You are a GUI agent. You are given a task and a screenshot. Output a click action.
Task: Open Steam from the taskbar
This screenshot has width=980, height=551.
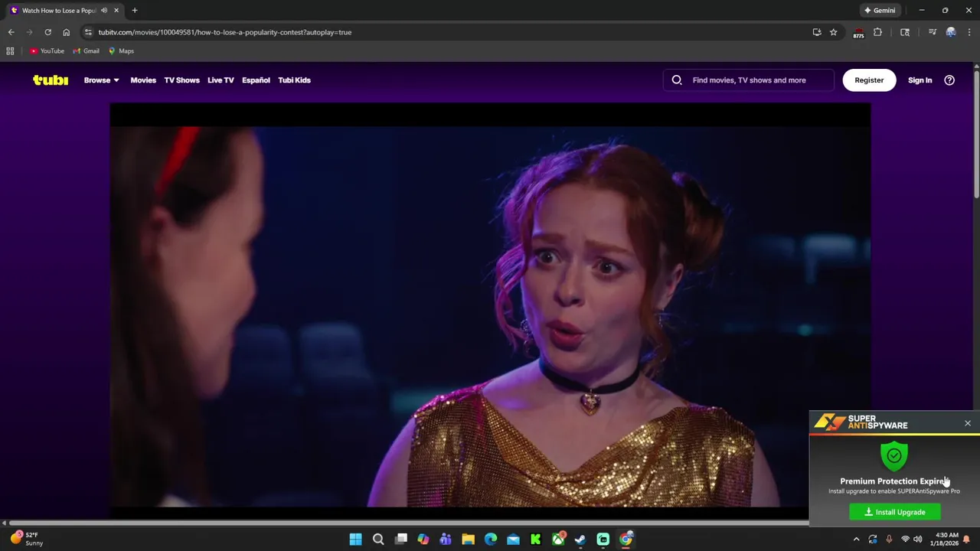(x=580, y=540)
